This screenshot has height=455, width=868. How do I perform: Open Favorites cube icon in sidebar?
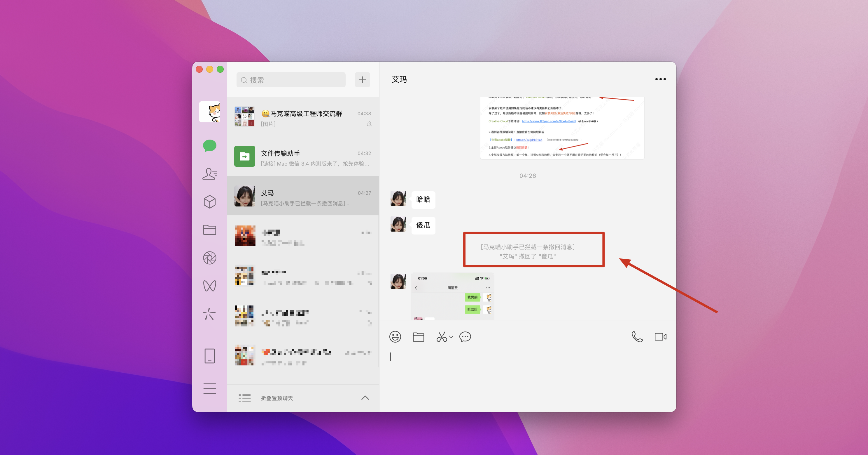click(210, 202)
